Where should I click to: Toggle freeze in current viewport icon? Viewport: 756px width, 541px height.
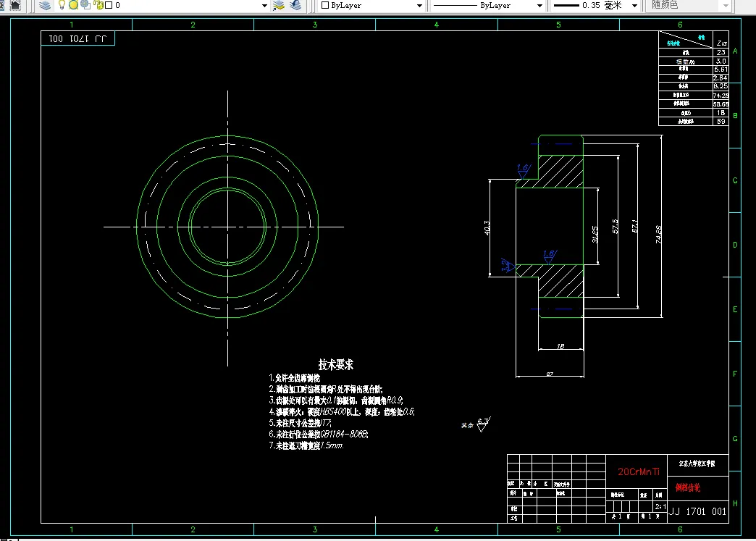tap(85, 5)
